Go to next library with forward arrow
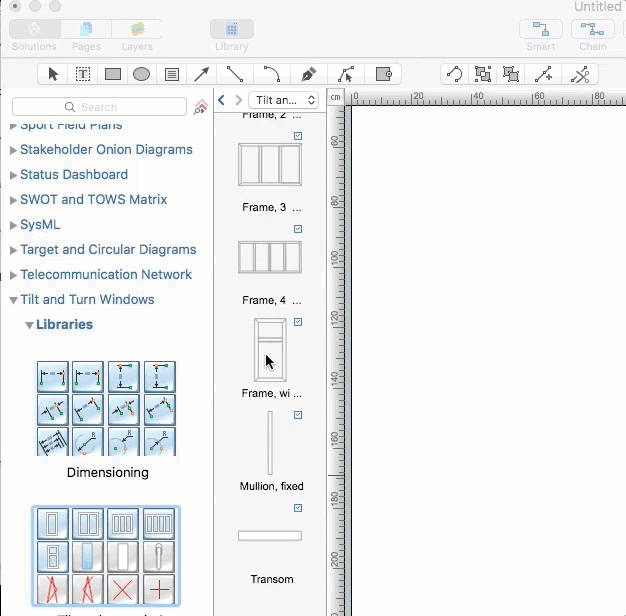 pos(238,100)
